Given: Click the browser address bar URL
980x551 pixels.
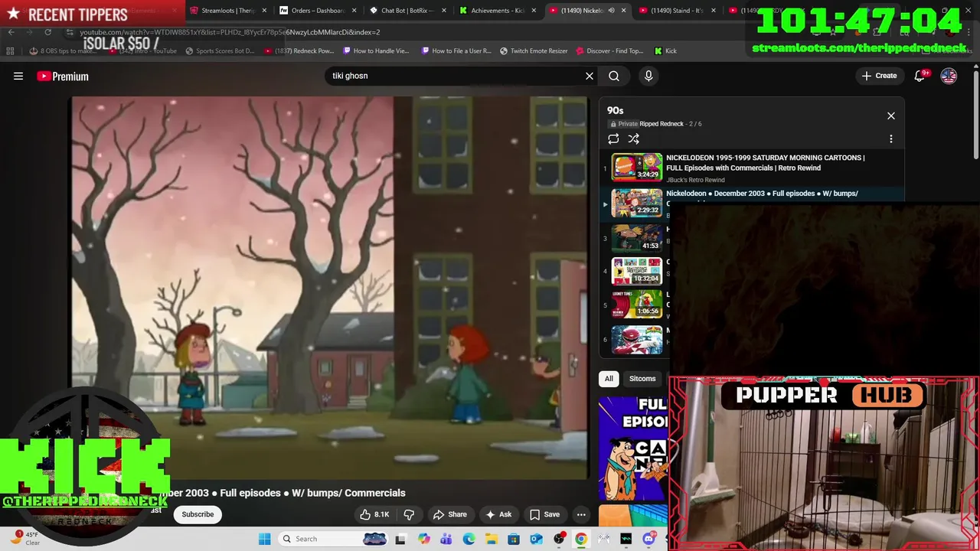Looking at the screenshot, I should tap(230, 32).
